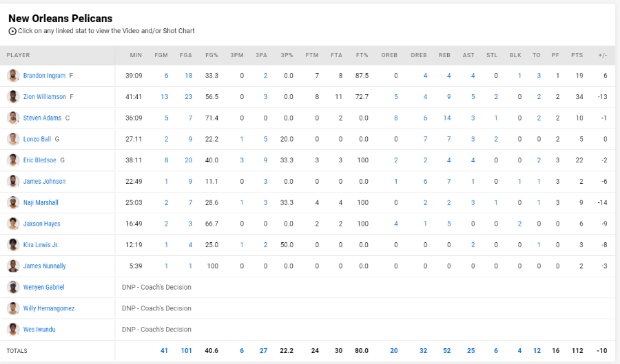Click Kira Lewis Jr.'s player headshot

tap(13, 245)
